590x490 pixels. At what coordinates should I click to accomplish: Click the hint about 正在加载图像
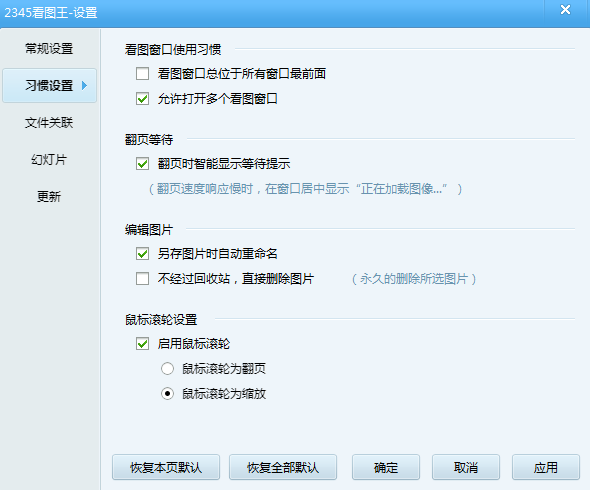point(305,189)
